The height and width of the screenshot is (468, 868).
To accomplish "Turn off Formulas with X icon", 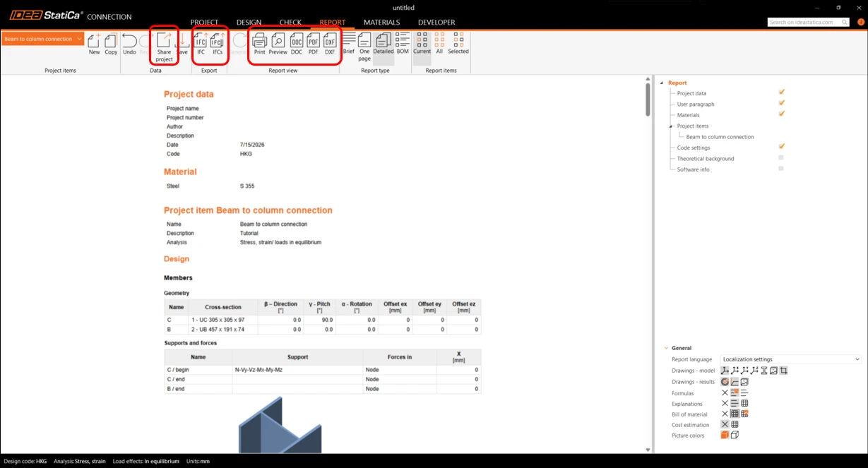I will [725, 393].
